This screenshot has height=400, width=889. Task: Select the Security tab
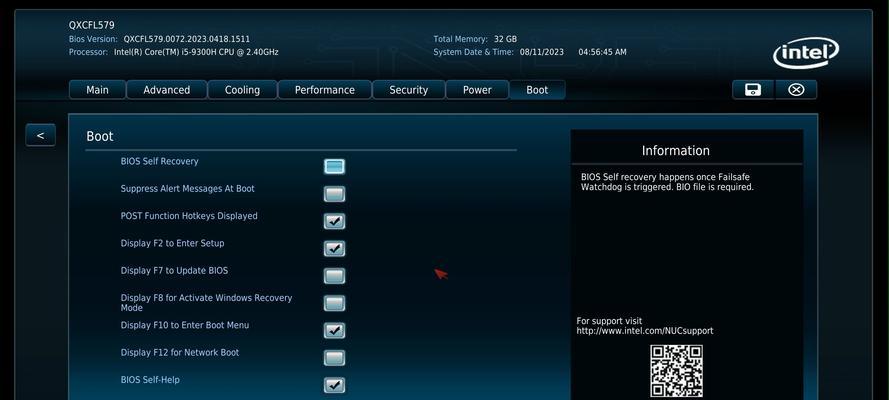[408, 90]
